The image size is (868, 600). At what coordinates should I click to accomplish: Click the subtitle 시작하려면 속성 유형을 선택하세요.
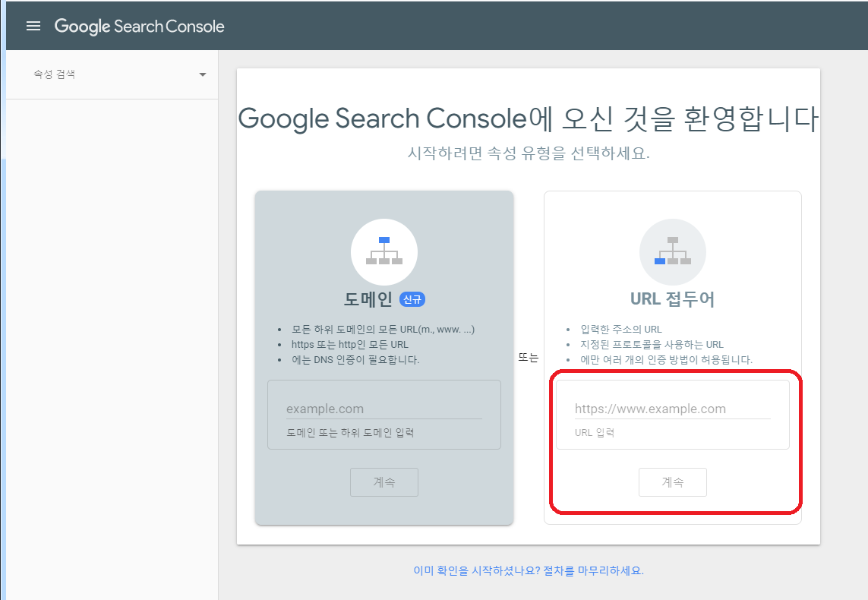[529, 153]
